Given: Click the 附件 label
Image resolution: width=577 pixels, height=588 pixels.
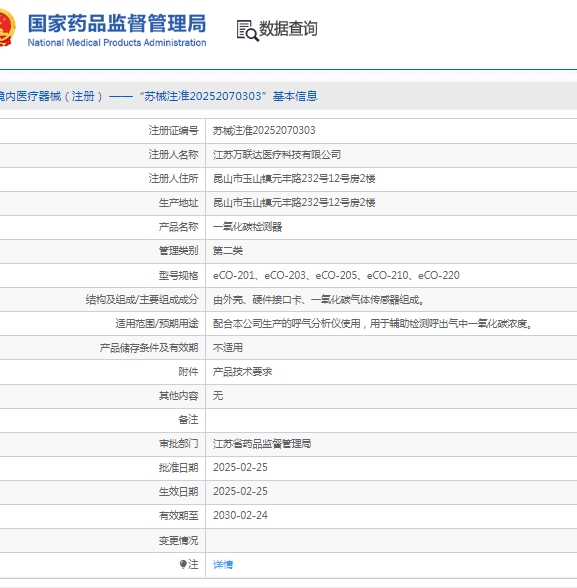Looking at the screenshot, I should click(188, 372).
